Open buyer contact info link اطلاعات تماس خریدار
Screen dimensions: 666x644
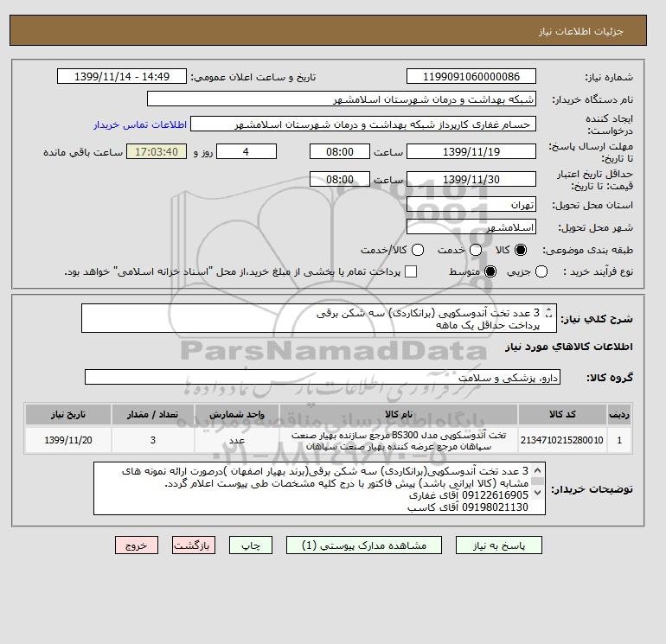pos(140,124)
